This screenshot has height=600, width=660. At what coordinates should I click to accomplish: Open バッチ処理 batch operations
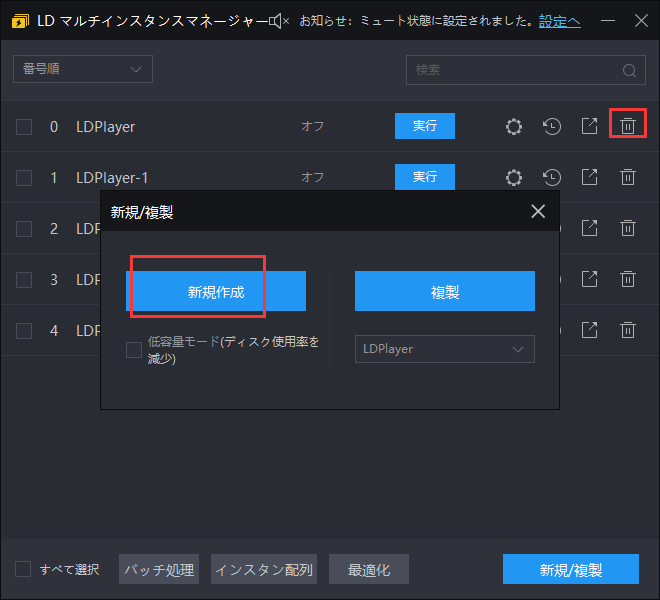coord(159,569)
